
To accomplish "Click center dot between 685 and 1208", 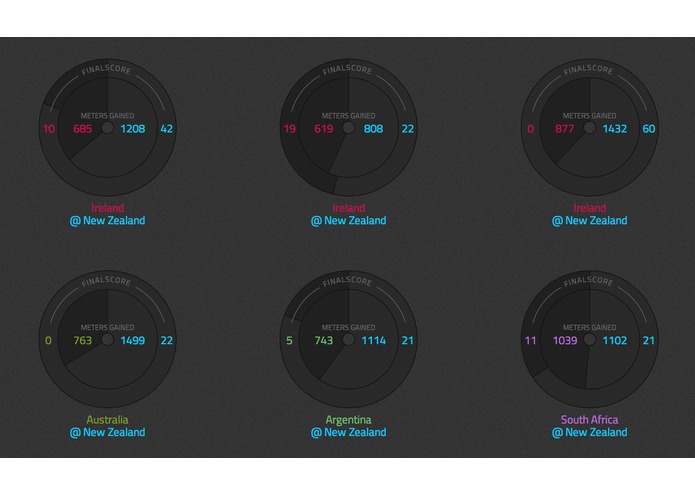I will [x=108, y=128].
